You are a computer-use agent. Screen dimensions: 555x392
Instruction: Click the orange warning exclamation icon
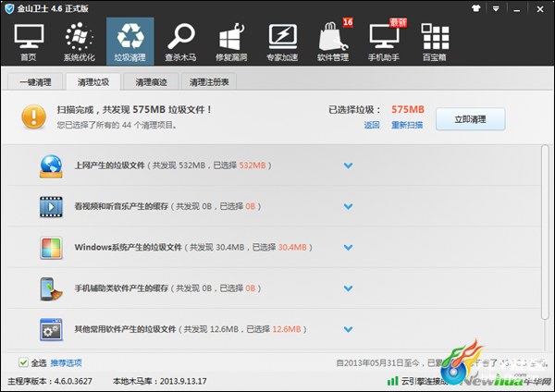coord(33,116)
